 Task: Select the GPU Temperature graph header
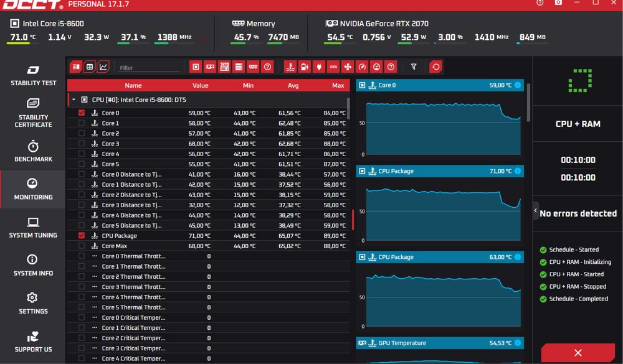tap(440, 343)
